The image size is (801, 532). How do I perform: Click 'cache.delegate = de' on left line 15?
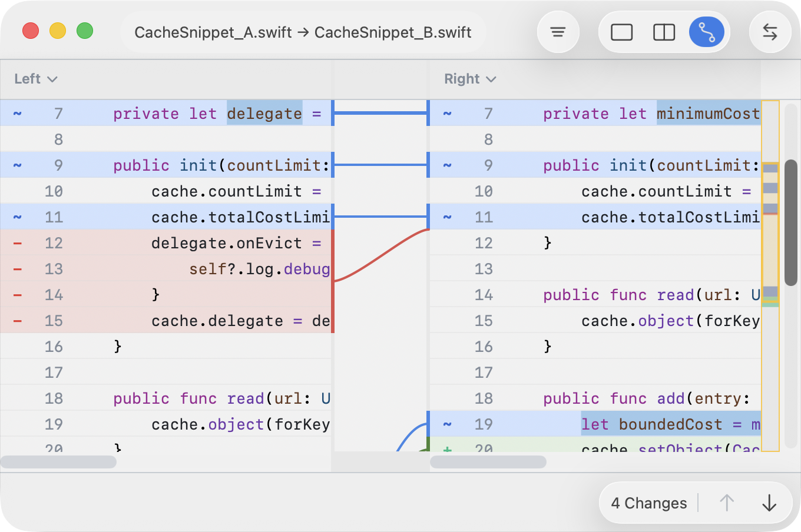point(240,320)
